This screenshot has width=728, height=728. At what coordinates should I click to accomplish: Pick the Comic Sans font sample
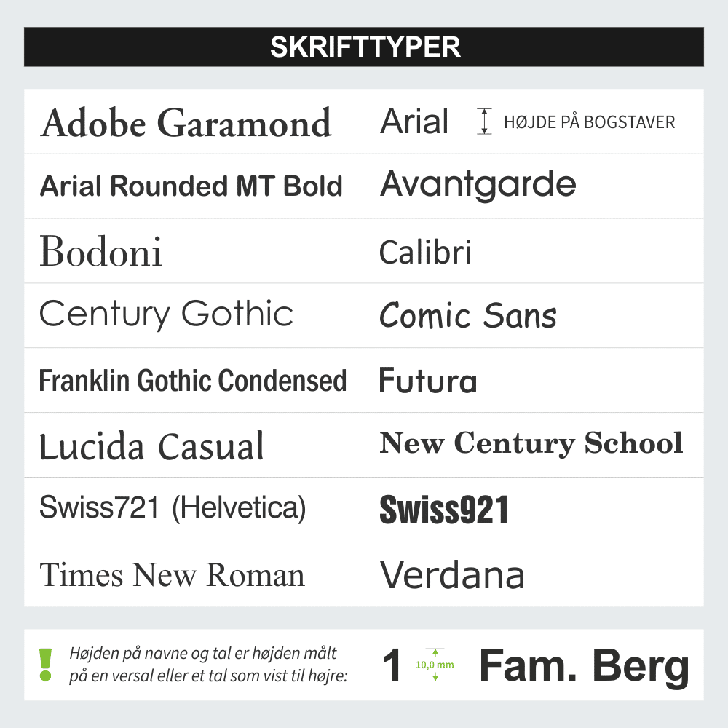pos(468,316)
